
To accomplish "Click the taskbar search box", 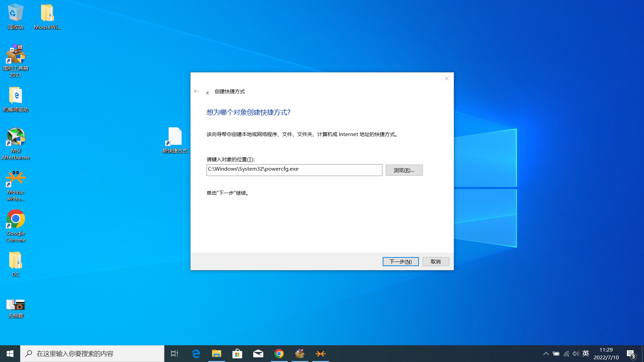I will point(92,354).
